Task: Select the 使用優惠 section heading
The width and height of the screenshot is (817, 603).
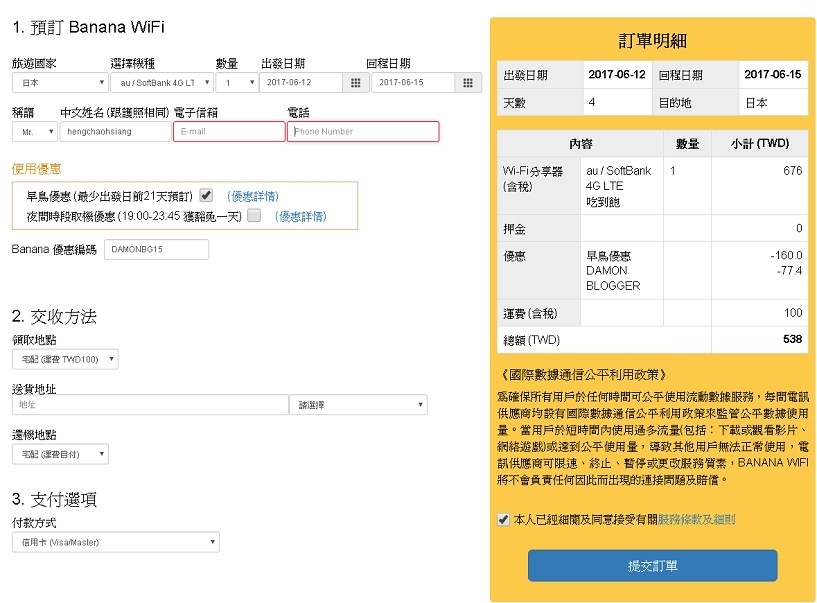Action: pyautogui.click(x=36, y=168)
